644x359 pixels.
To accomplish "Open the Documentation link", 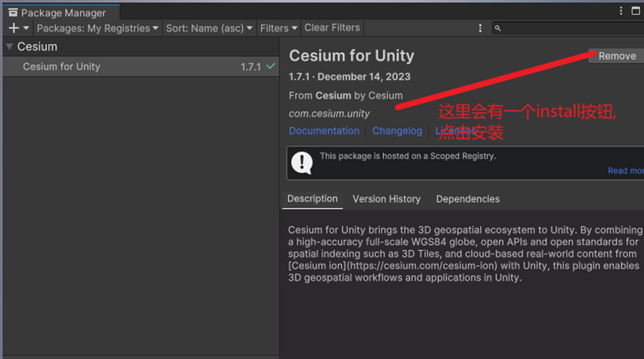I will [x=324, y=131].
